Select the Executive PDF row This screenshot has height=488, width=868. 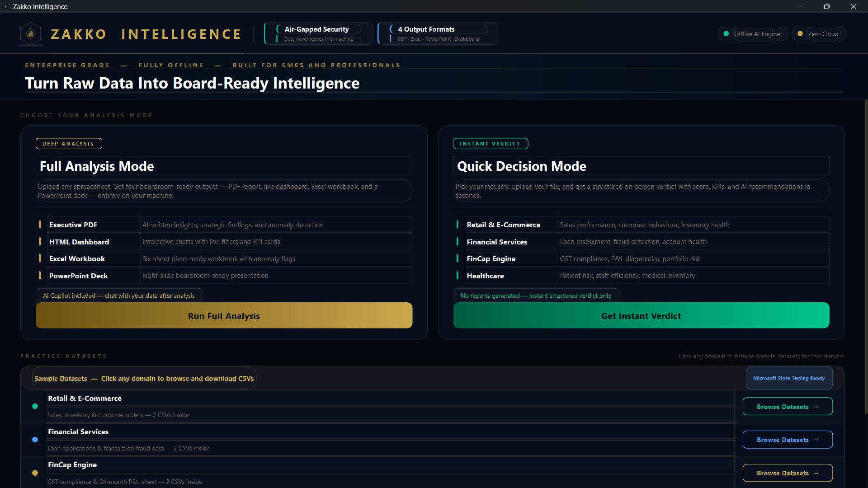224,225
